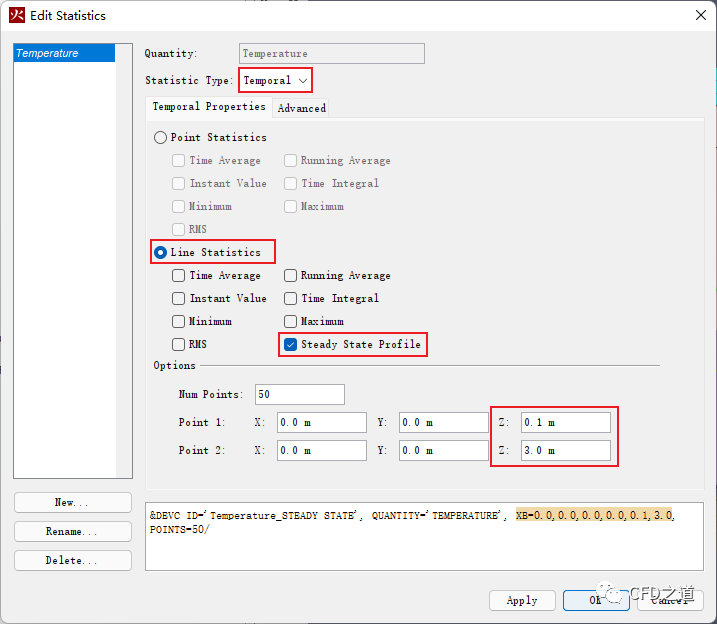This screenshot has height=624, width=717.
Task: Click the statistics list vertical scrollbar
Action: (124, 261)
